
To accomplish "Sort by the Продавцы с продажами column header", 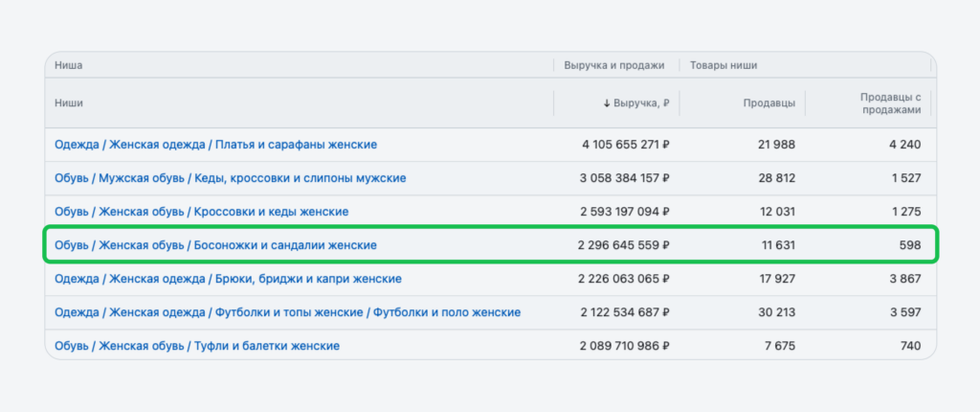I will pos(890,103).
